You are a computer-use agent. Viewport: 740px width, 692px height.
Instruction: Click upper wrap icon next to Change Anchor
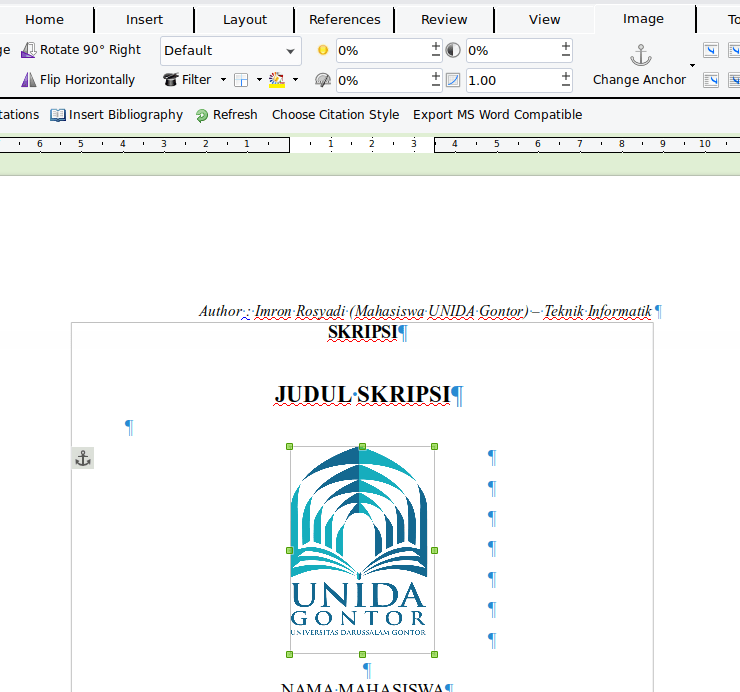(711, 50)
